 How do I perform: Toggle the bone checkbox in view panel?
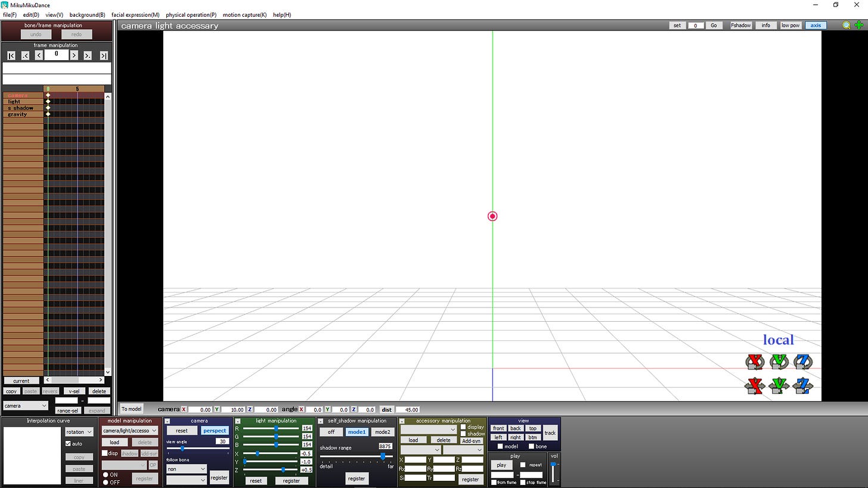[531, 446]
